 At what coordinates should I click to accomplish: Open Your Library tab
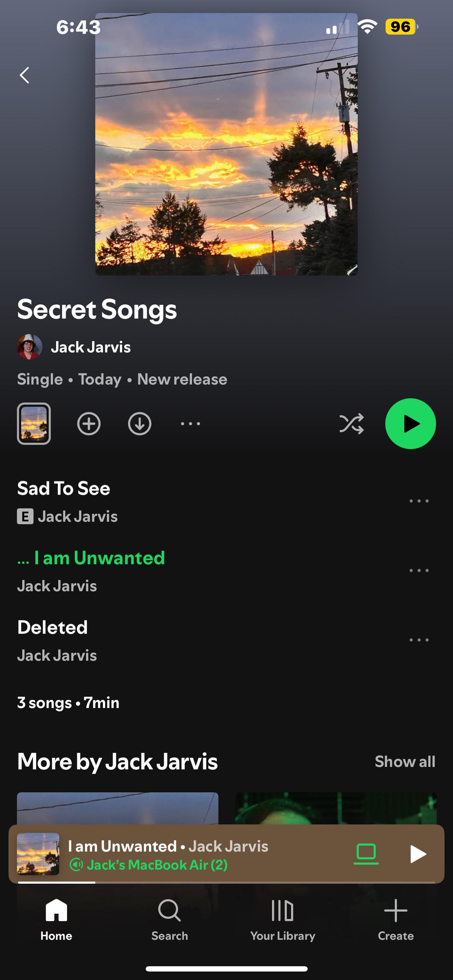[283, 919]
